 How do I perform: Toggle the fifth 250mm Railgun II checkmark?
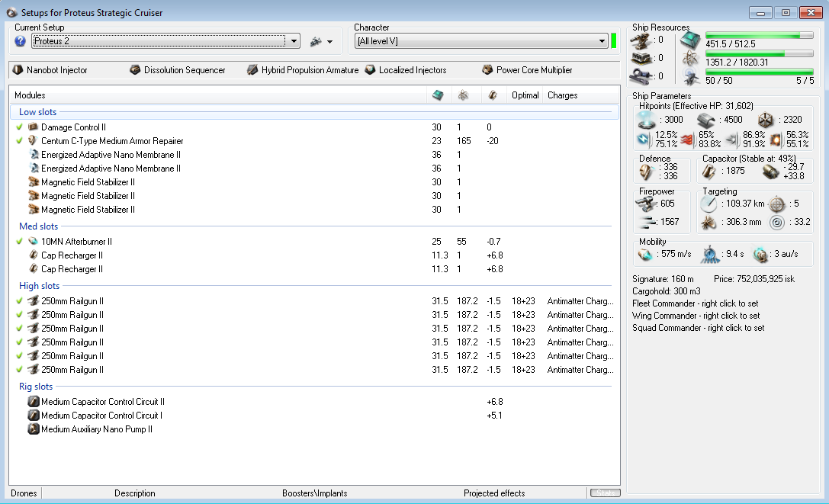(x=20, y=356)
